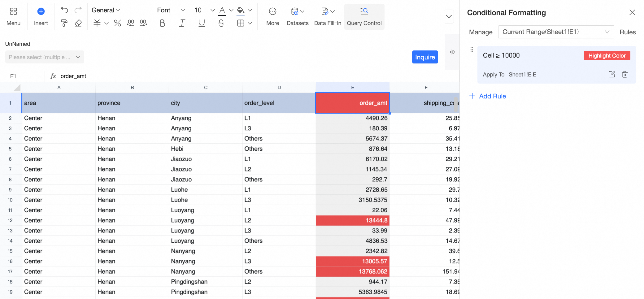Click the Highlight Color red swatch
The width and height of the screenshot is (644, 299).
607,55
